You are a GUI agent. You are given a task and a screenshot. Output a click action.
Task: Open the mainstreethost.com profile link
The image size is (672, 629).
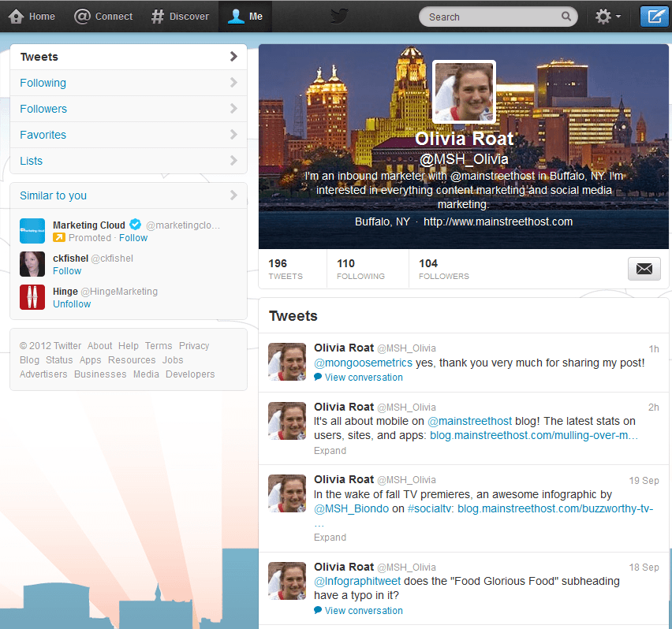tap(498, 221)
